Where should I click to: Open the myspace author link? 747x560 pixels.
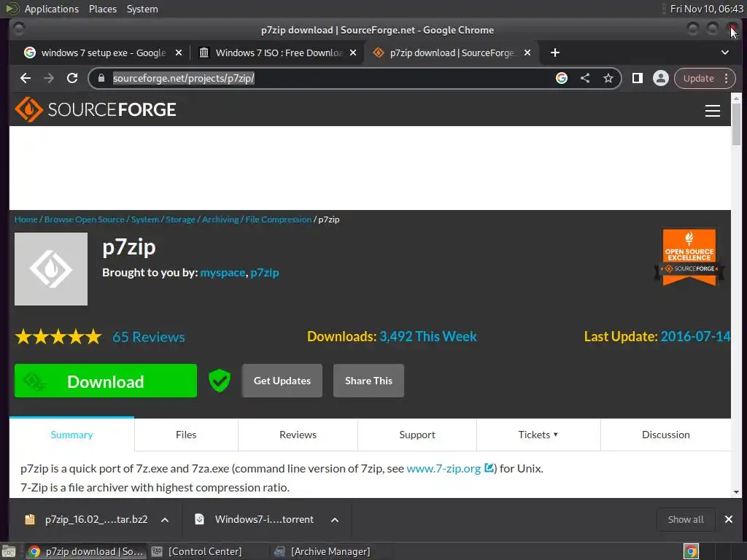223,273
